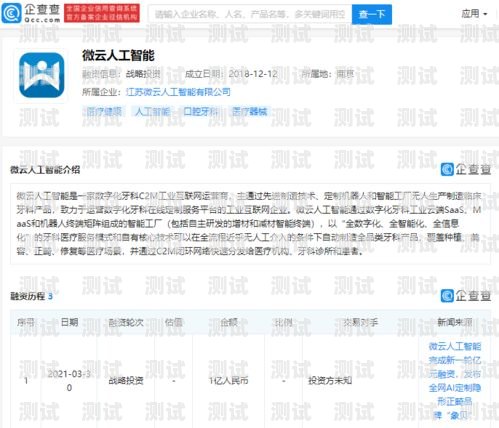Click the Qcc.com 企查查 logo

click(31, 13)
